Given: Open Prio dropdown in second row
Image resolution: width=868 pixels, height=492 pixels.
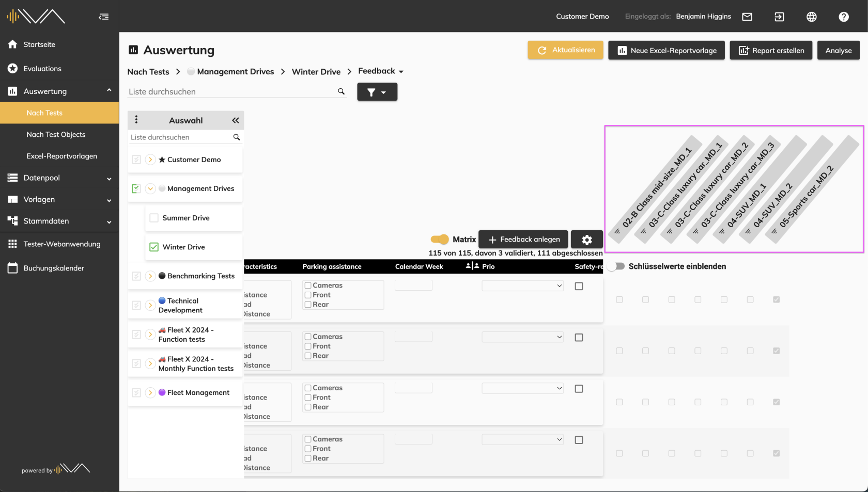Looking at the screenshot, I should 523,337.
